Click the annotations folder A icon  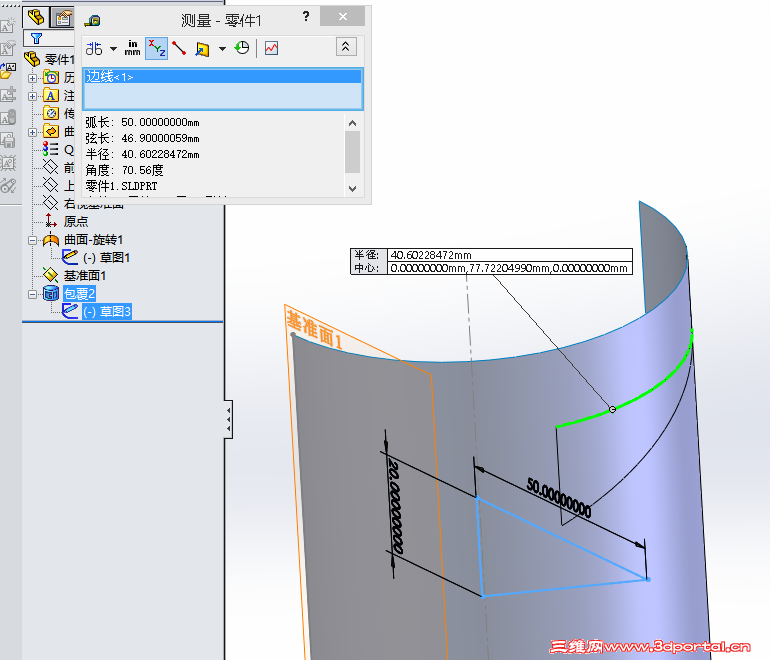point(51,95)
